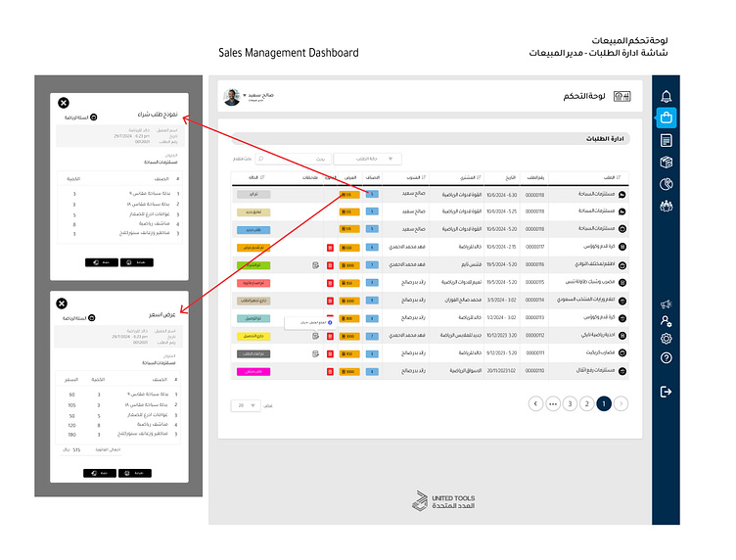Viewport: 736px width, 560px height.
Task: Click the left-pointing pagination arrow
Action: (x=535, y=403)
